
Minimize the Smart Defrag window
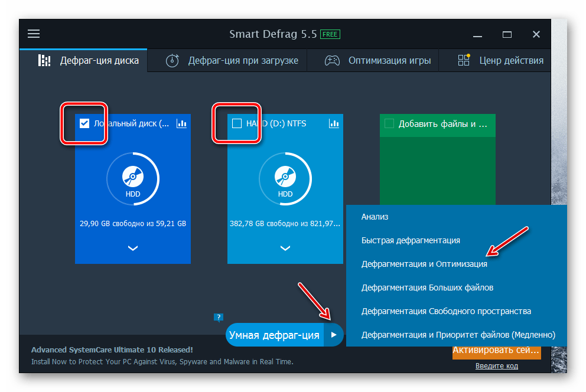pyautogui.click(x=477, y=35)
